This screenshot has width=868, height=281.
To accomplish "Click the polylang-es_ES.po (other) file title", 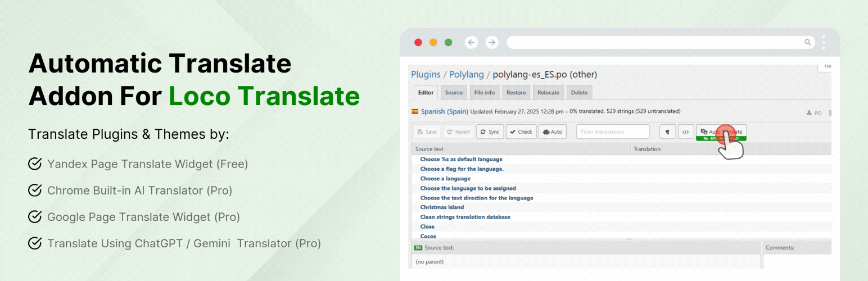I will point(545,74).
